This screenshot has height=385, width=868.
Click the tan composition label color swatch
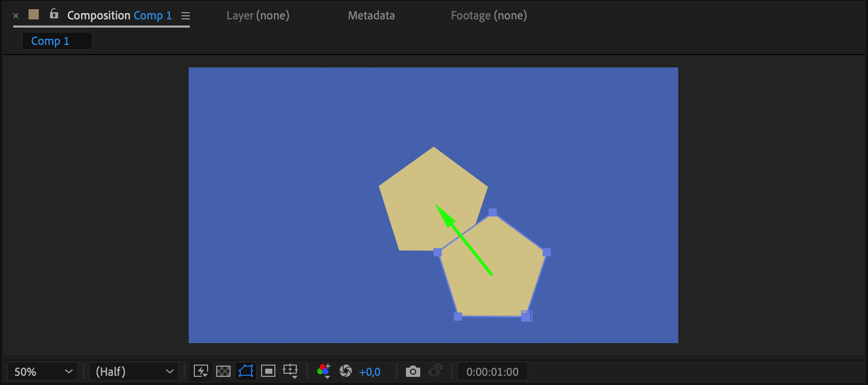point(34,14)
